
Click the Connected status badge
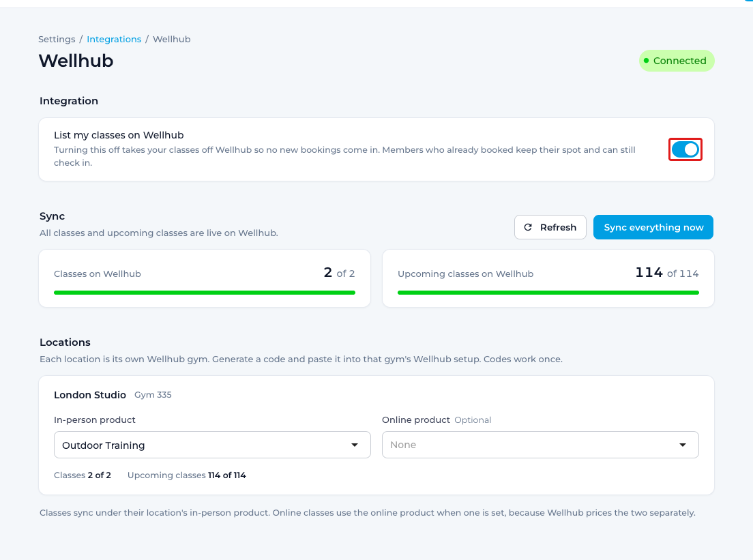click(677, 61)
